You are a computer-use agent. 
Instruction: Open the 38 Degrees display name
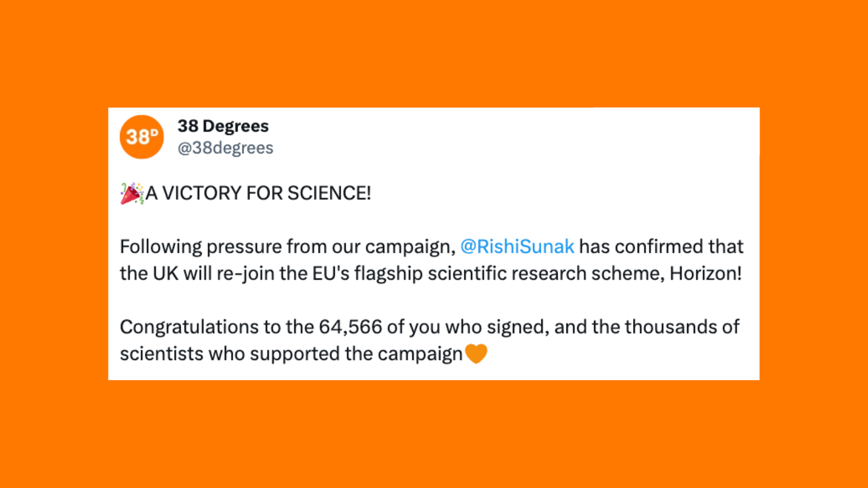[223, 126]
